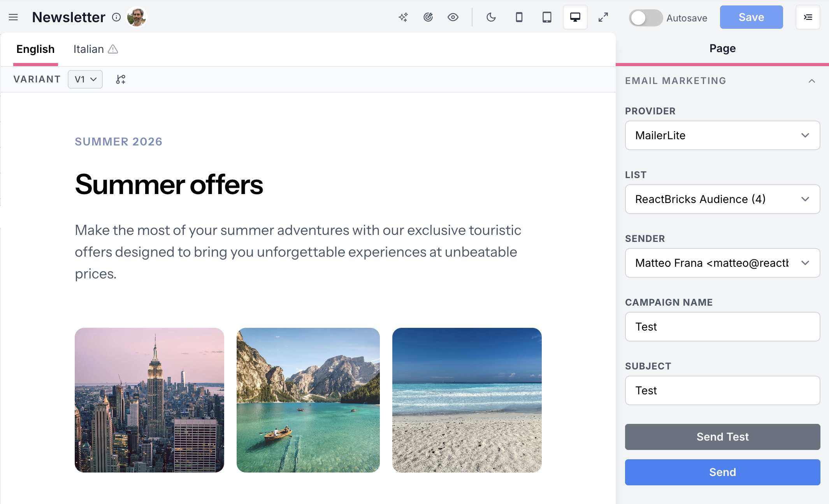Open the hamburger menu
Screen dimensions: 829x504
pyautogui.click(x=13, y=17)
